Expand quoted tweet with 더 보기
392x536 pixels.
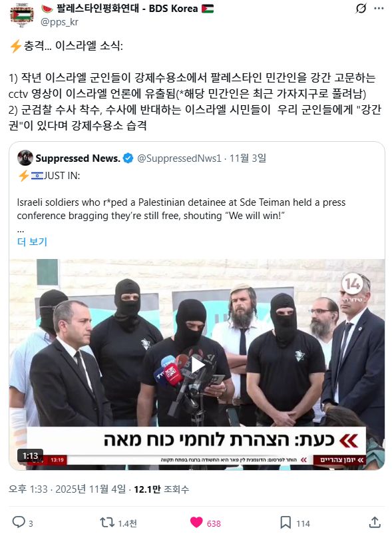pos(32,242)
